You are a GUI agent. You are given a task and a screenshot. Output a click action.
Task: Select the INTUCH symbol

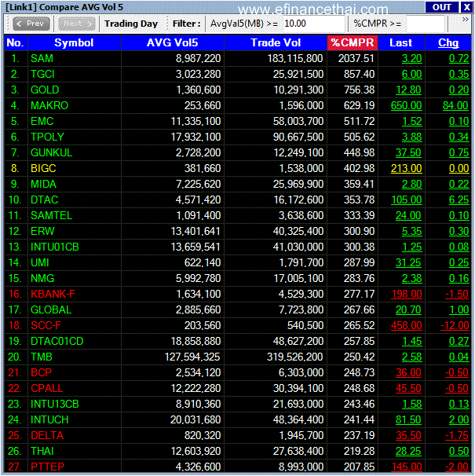tap(49, 420)
